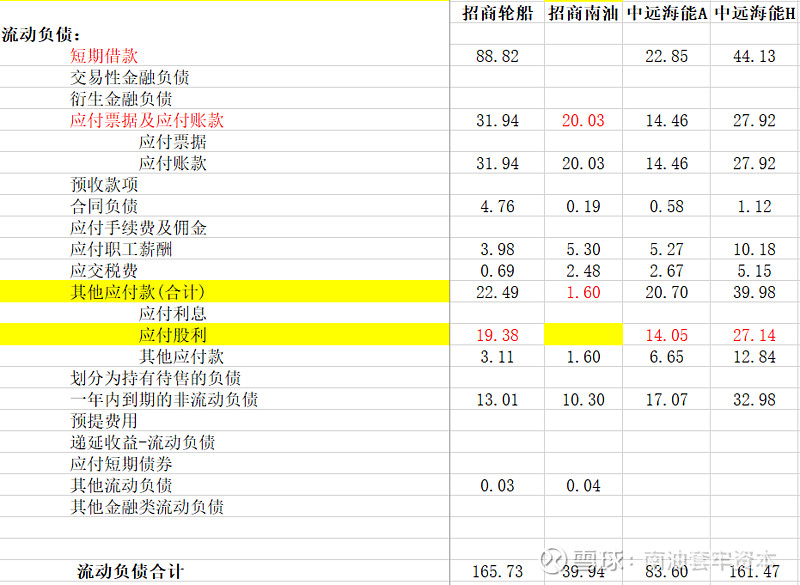Select cell value 22.85 in 短期借款 row
Viewport: 800px width, 585px height.
click(667, 56)
